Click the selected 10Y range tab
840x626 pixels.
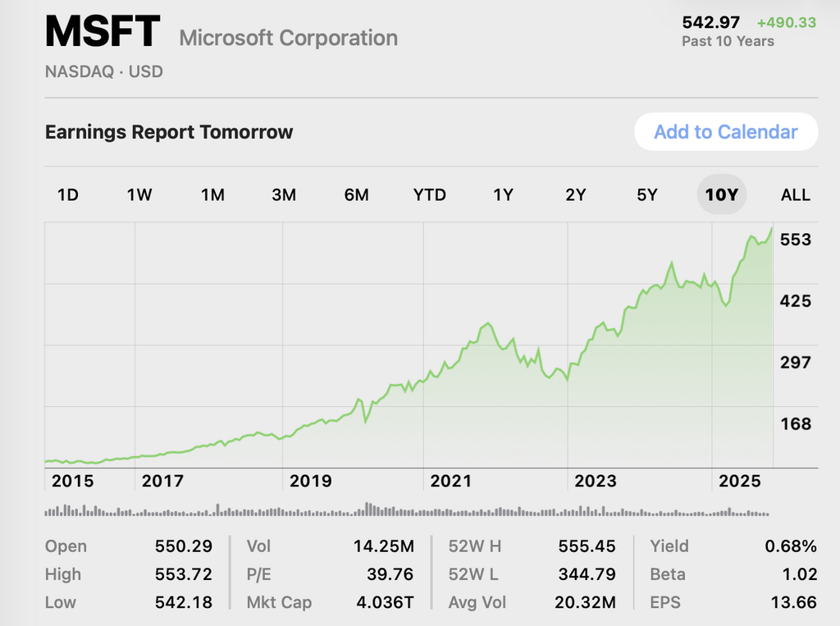coord(721,194)
